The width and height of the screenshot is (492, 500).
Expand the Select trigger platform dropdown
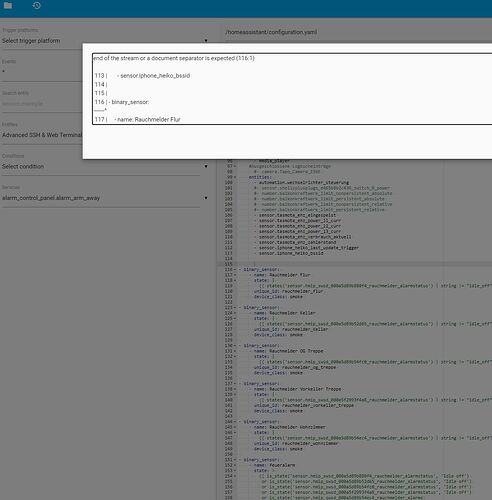pos(105,41)
